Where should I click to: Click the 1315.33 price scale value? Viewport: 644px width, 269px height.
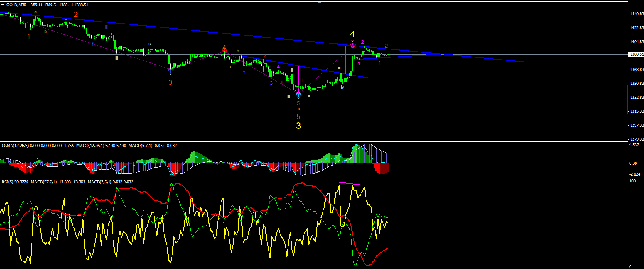(636, 111)
